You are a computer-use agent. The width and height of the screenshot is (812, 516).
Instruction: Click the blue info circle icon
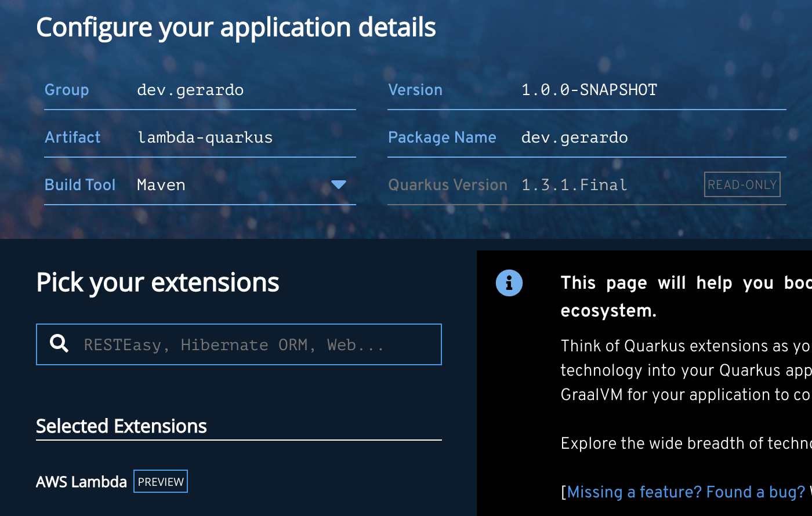(509, 283)
